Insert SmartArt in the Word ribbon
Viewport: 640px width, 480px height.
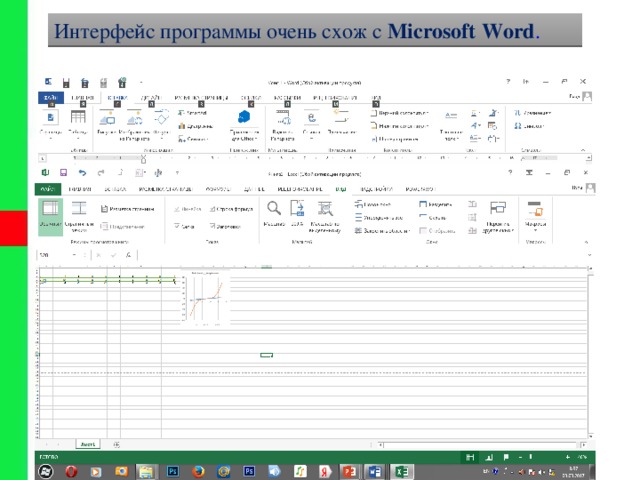pos(193,113)
